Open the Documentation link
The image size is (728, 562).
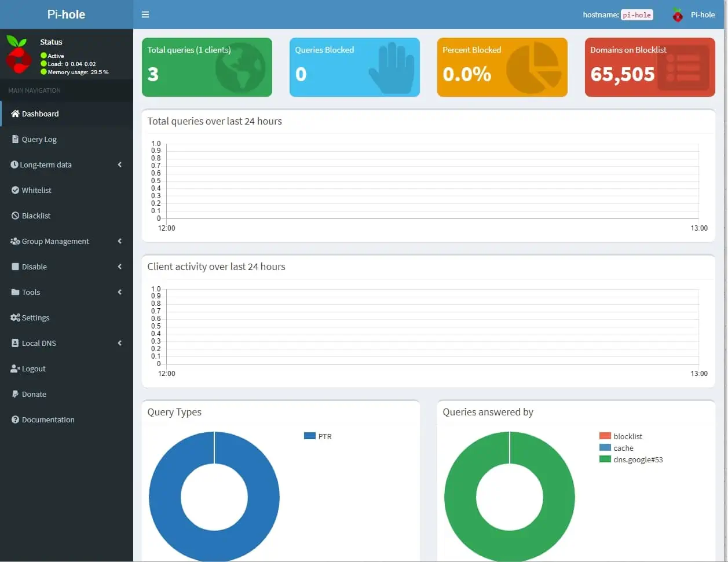(x=67, y=419)
